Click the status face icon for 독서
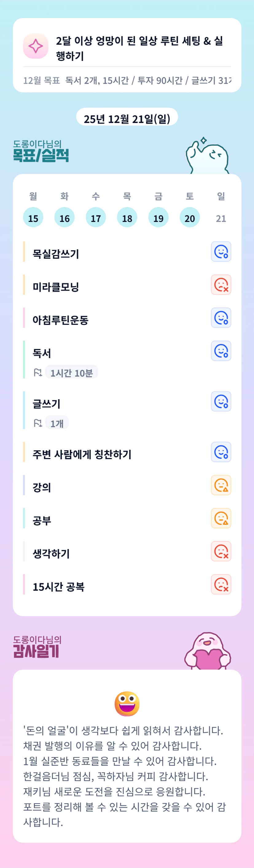 click(x=221, y=351)
